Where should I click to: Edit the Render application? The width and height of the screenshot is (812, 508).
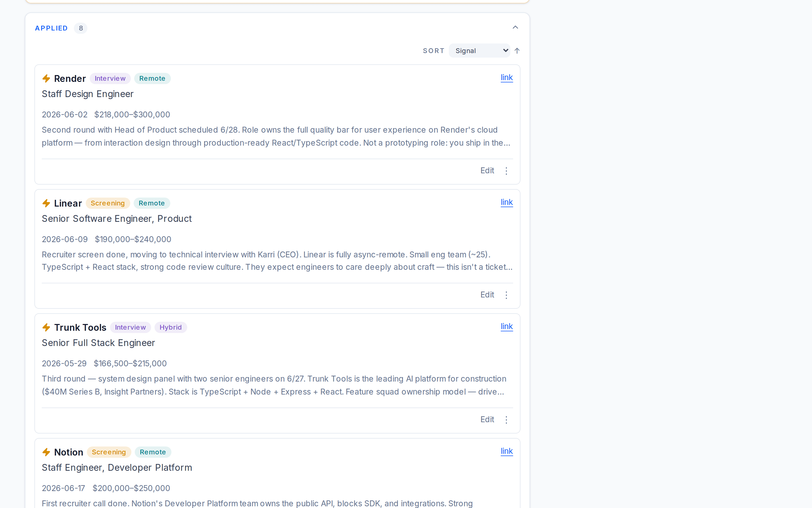tap(487, 171)
